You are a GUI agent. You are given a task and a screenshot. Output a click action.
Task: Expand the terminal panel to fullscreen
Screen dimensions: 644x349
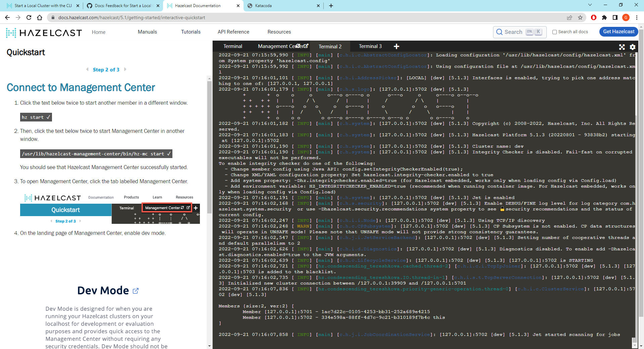coord(622,47)
